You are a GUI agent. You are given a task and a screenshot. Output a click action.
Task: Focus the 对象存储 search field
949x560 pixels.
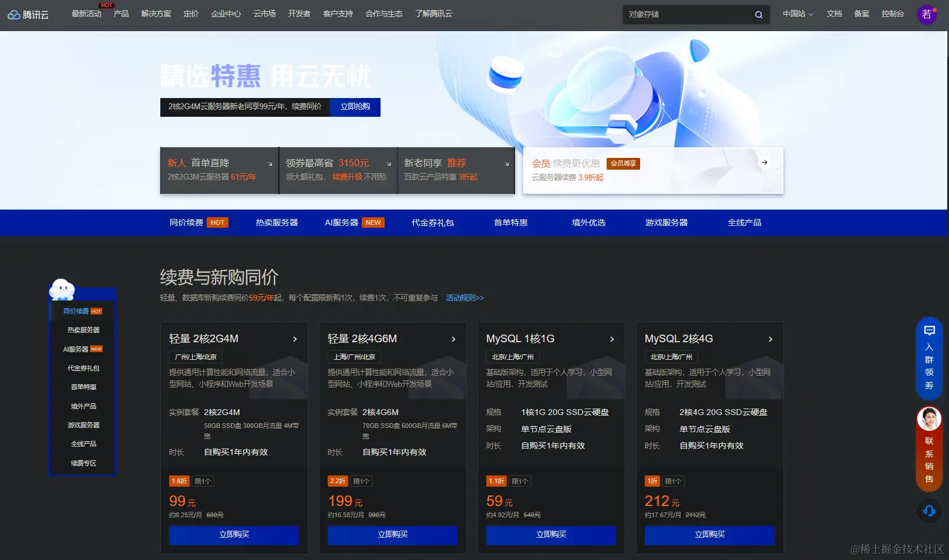(x=687, y=15)
